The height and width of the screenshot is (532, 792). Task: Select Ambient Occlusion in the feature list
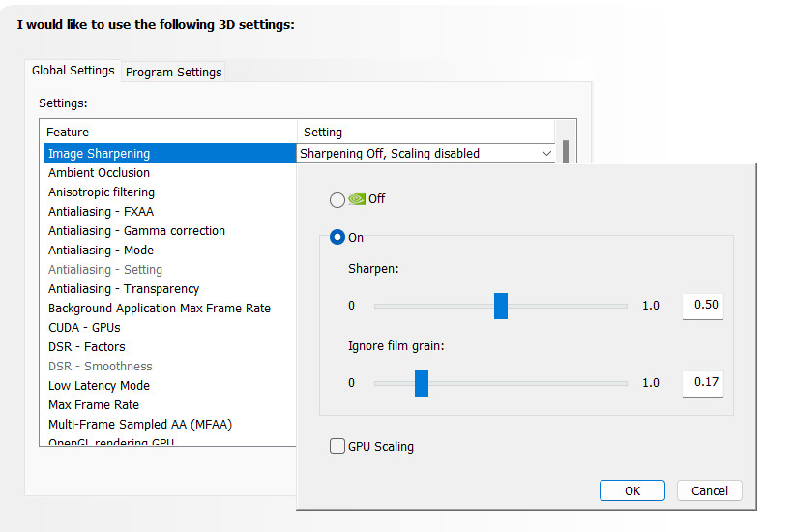pyautogui.click(x=100, y=173)
